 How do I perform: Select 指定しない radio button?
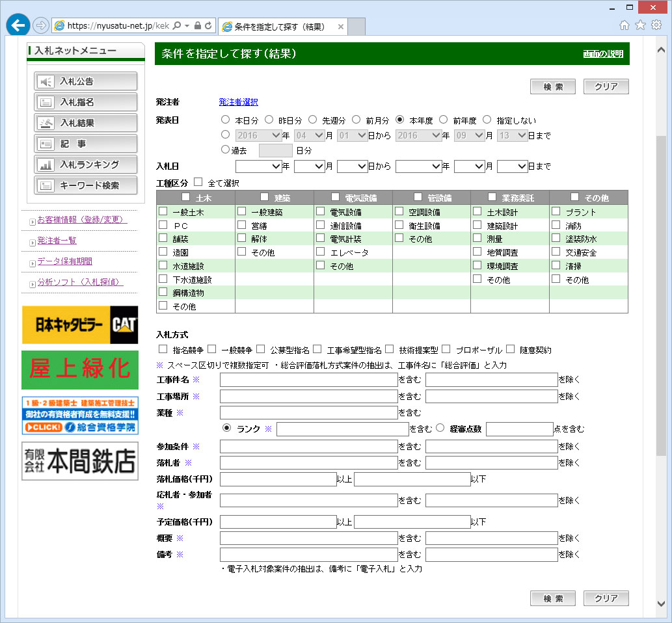point(487,120)
